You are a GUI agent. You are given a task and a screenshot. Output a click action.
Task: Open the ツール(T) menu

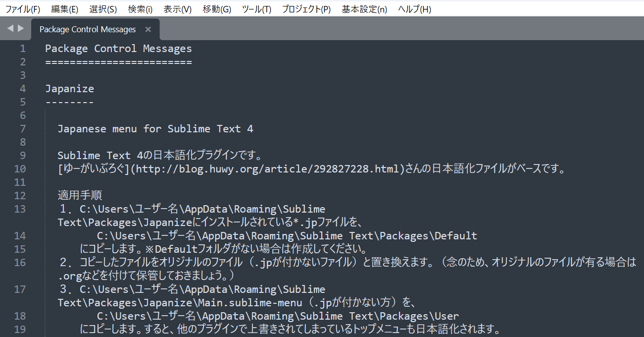click(x=256, y=8)
